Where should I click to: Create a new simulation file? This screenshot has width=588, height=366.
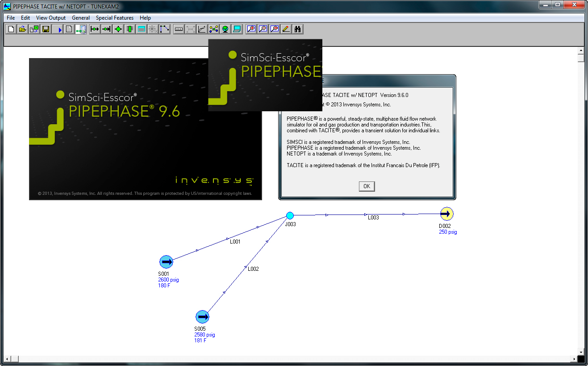(10, 29)
